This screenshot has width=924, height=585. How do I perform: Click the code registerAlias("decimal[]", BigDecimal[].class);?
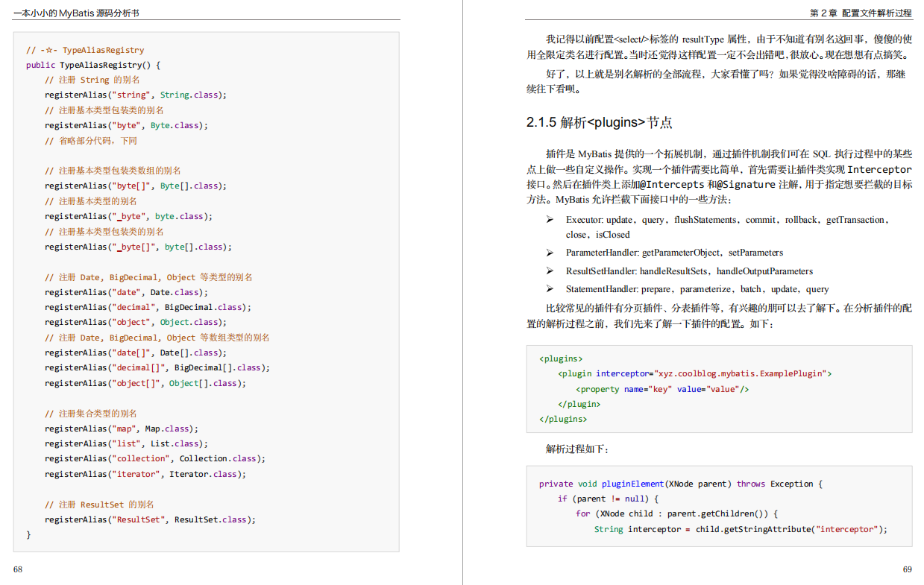pyautogui.click(x=157, y=367)
